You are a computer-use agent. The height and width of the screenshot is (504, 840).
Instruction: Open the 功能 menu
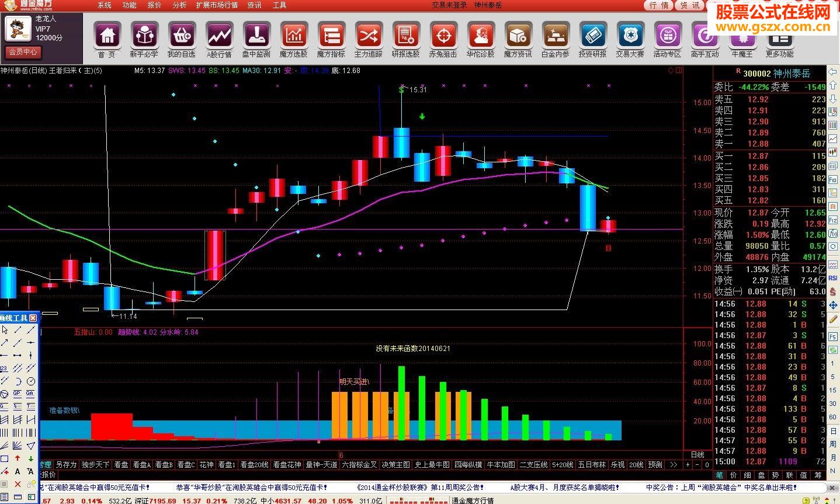tap(130, 5)
